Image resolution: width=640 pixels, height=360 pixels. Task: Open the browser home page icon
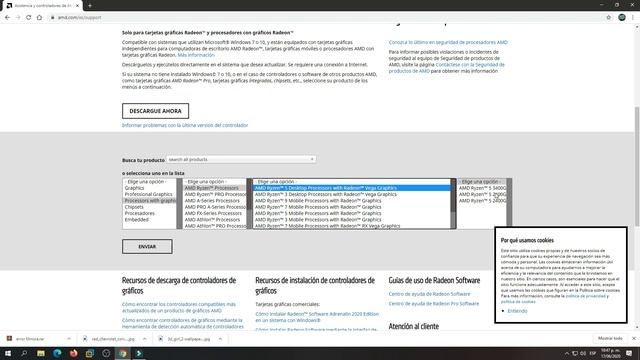pos(39,18)
